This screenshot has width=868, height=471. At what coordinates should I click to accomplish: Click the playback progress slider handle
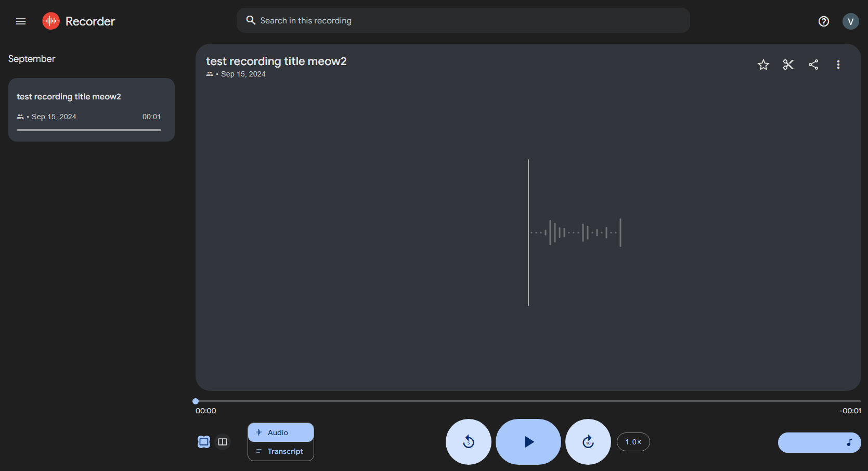196,401
